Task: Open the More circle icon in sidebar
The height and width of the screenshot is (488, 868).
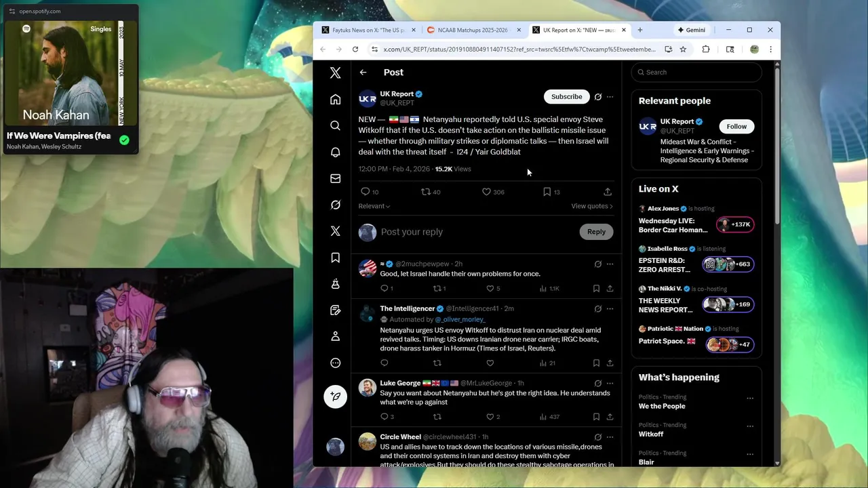Action: coord(335,363)
